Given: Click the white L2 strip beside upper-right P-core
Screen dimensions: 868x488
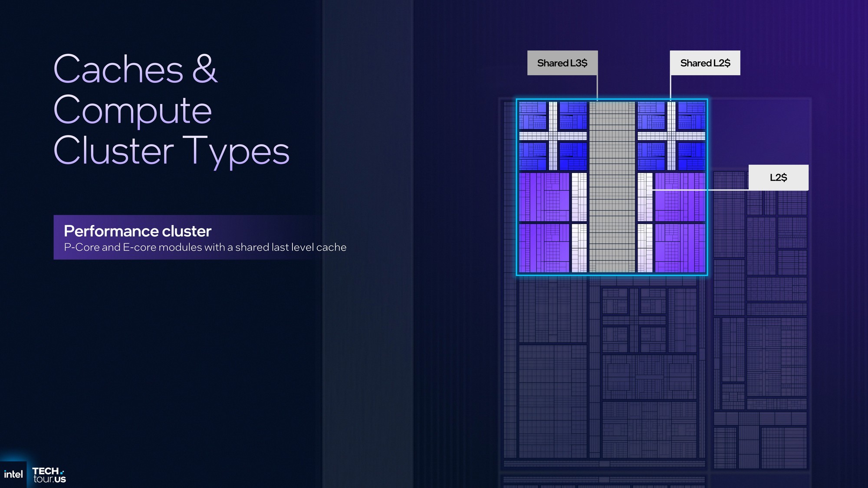Looking at the screenshot, I should [645, 197].
